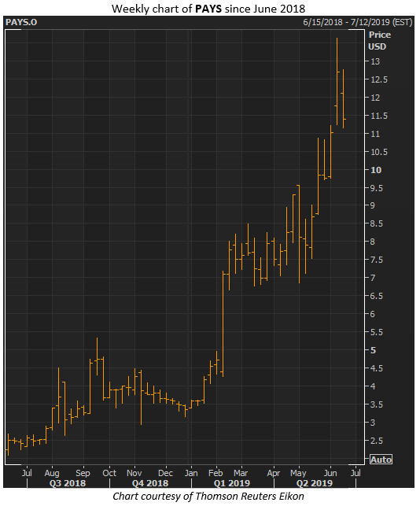This screenshot has width=420, height=506.
Task: Click the 6 price axis label
Action: (x=373, y=314)
